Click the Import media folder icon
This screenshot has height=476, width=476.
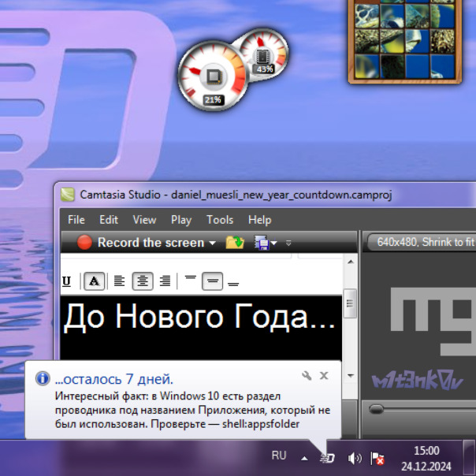(235, 242)
